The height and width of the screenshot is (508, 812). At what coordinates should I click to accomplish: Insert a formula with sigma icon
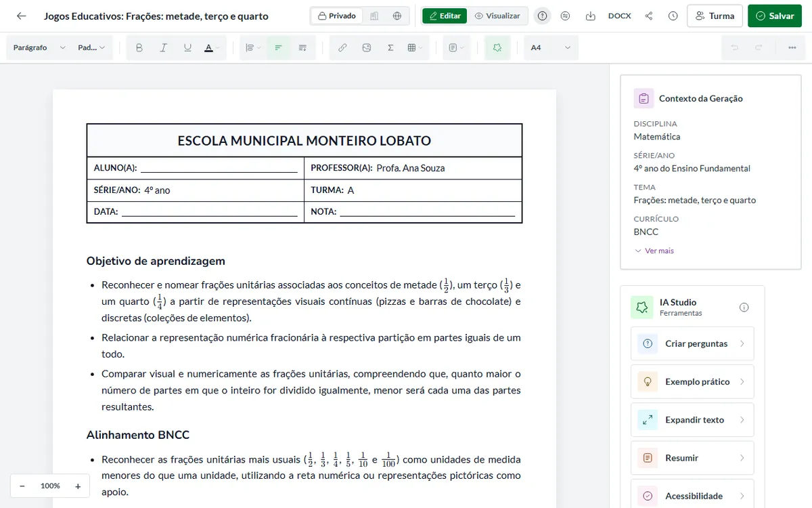coord(390,47)
